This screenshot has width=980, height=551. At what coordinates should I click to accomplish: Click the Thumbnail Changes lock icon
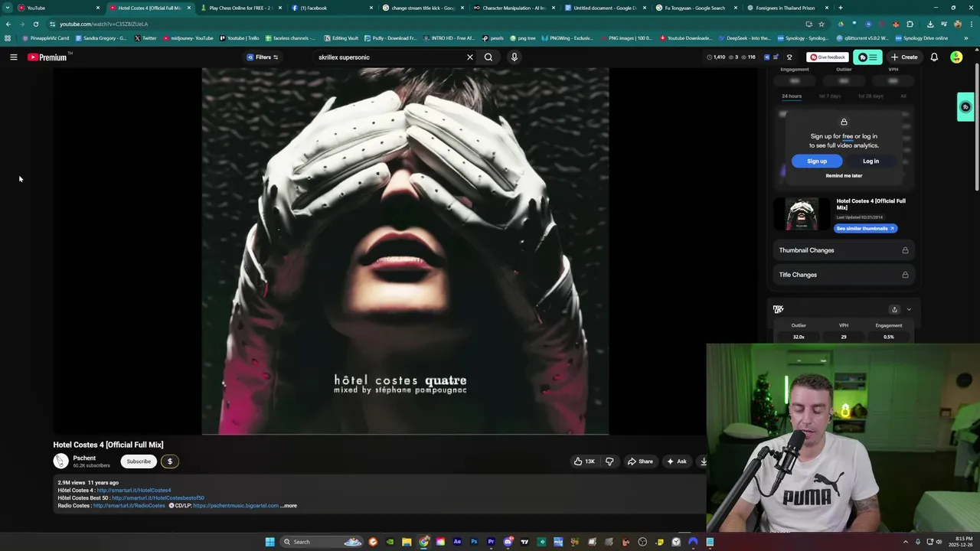[x=905, y=250]
